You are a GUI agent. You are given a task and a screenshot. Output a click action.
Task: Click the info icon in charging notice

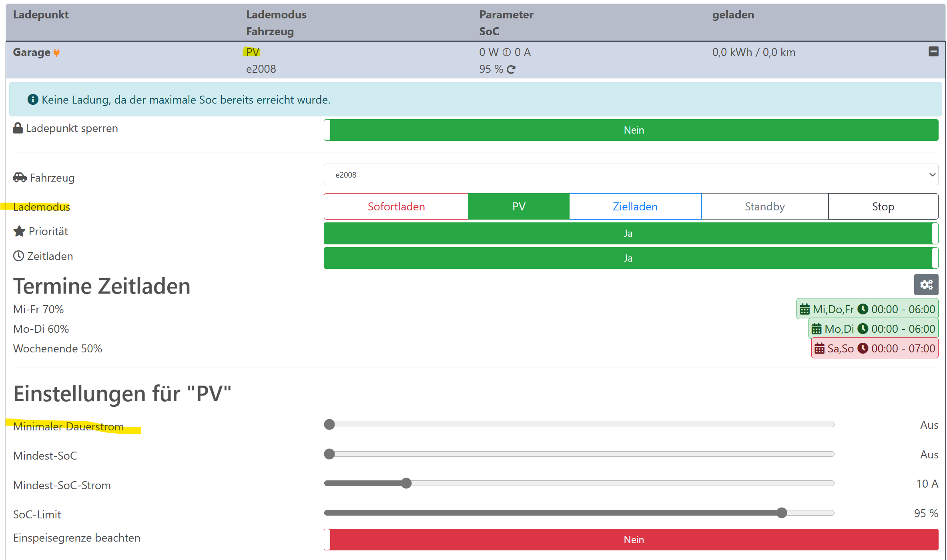(33, 100)
